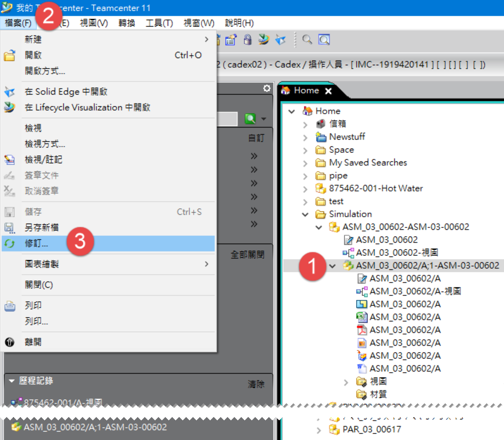This screenshot has height=440, width=504.
Task: Click the Lifecycle Visualization toolbar icon
Action: point(264,40)
